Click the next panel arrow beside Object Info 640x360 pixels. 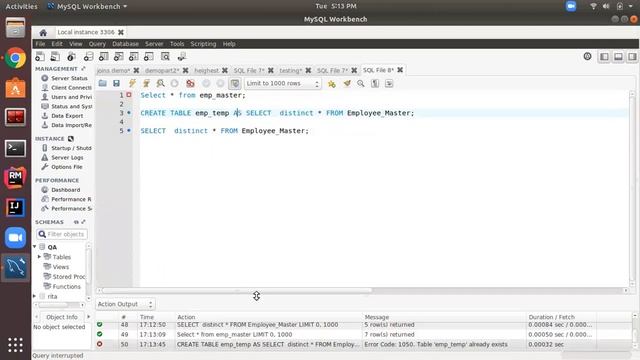[88, 317]
